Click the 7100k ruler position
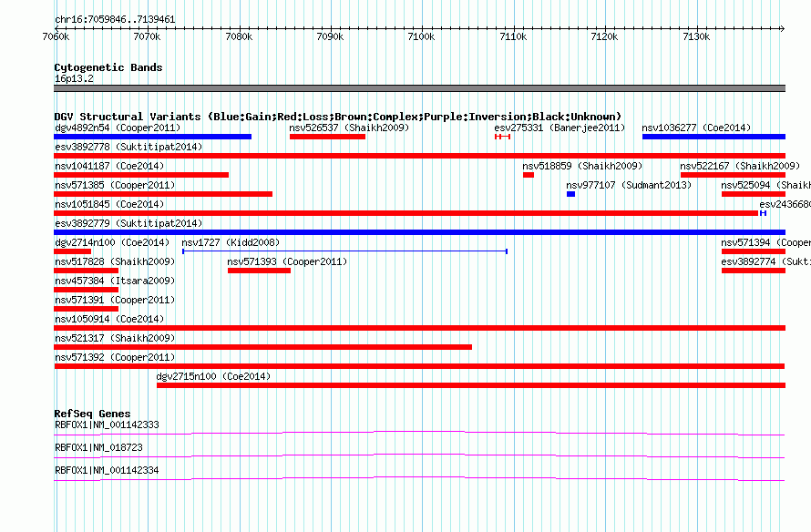The height and width of the screenshot is (532, 811). coord(422,36)
